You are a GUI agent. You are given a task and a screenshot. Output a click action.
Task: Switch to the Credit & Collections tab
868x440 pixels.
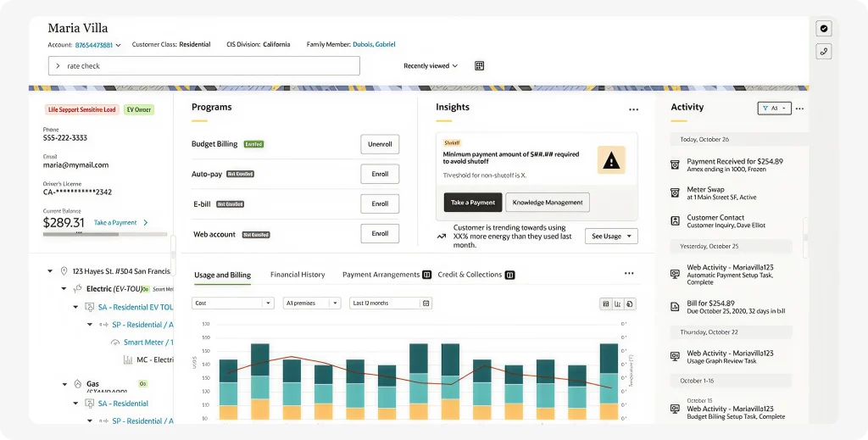(x=470, y=275)
